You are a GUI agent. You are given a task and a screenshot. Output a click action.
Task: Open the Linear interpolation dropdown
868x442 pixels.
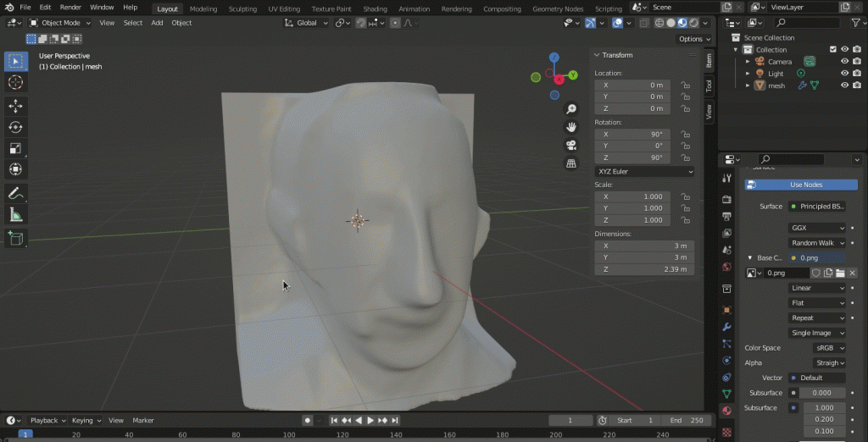817,288
